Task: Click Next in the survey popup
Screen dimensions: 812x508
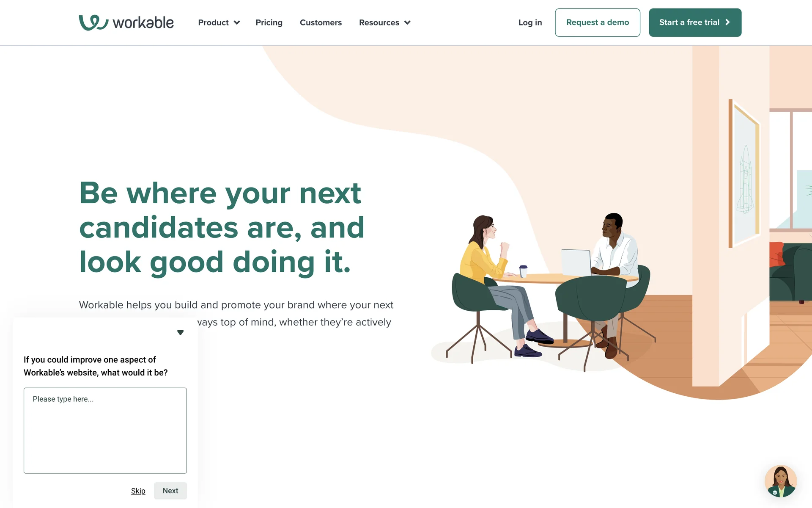Action: (x=170, y=491)
